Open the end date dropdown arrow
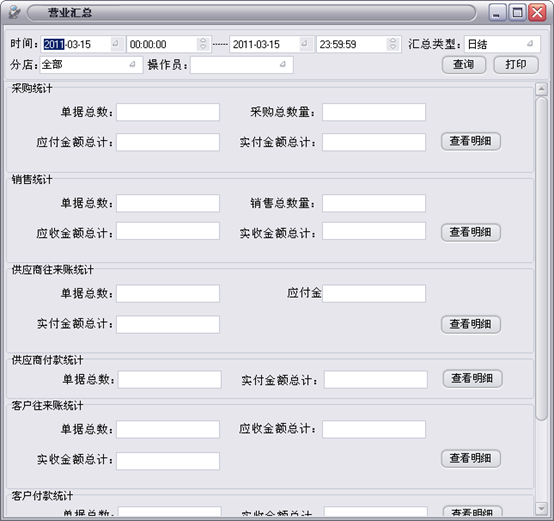Screen dimensions: 554x521 (x=304, y=44)
